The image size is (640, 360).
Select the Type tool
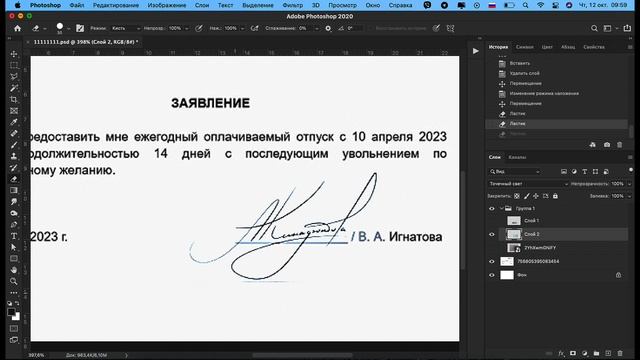(x=14, y=236)
